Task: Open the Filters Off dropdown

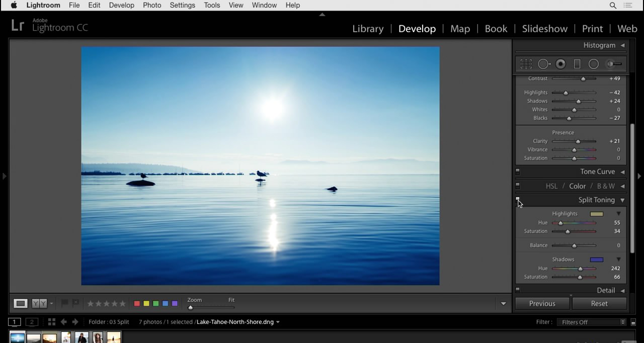Action: (x=591, y=322)
